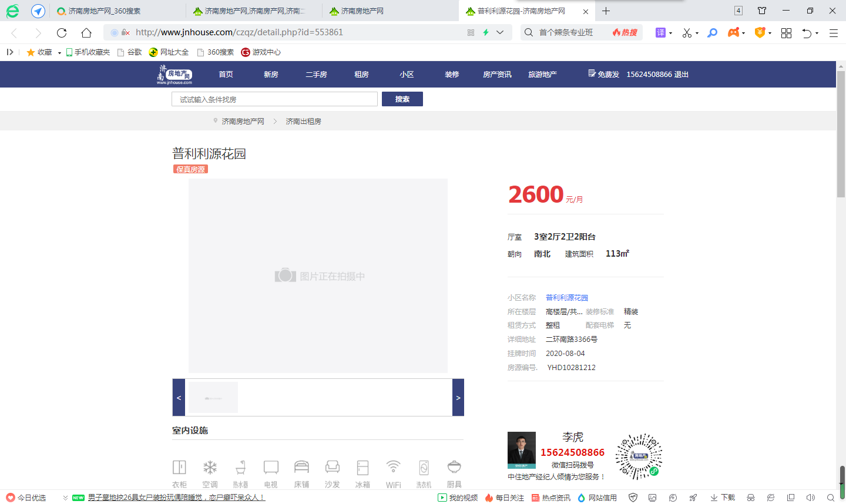Click the blue 搜索 button
846x504 pixels.
coord(402,99)
